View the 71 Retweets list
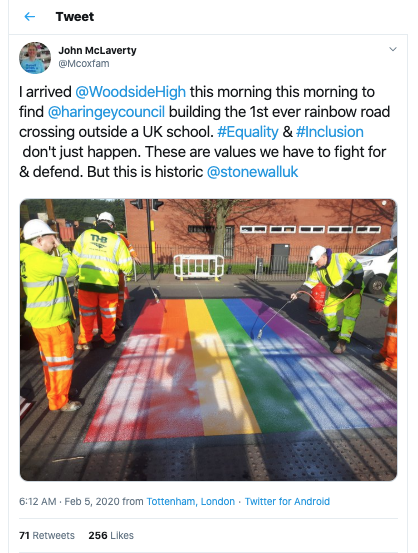Image resolution: width=418 pixels, height=553 pixels. [x=47, y=535]
